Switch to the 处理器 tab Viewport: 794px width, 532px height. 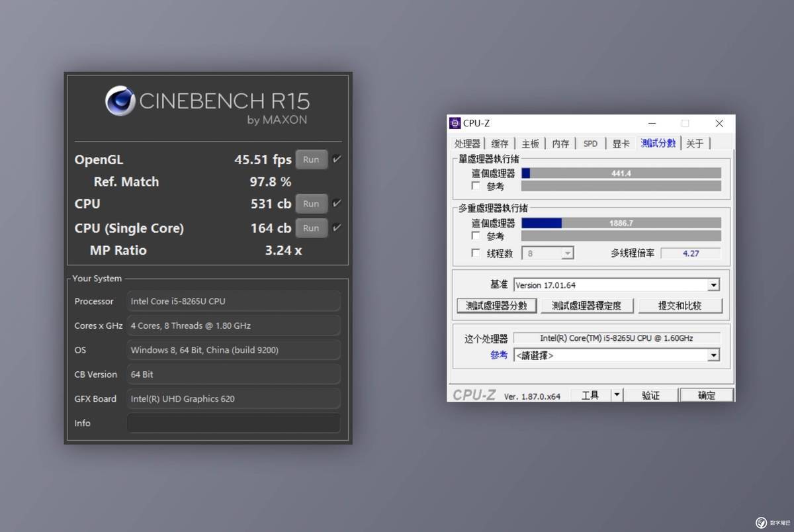click(467, 144)
